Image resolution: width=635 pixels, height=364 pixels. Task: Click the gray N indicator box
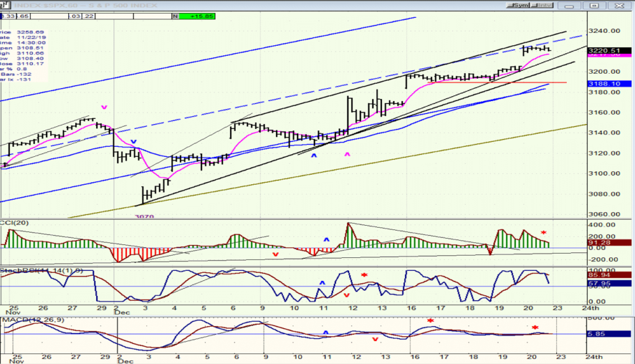(x=175, y=16)
